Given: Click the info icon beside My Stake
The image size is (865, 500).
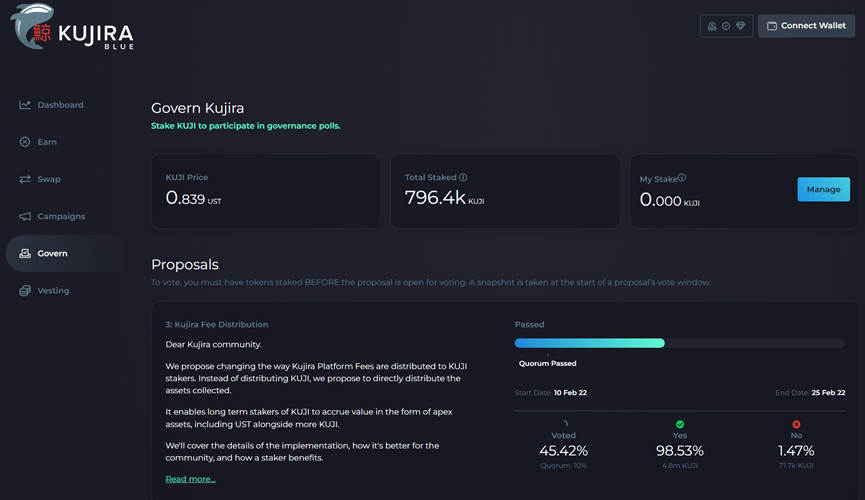Looking at the screenshot, I should pos(682,177).
